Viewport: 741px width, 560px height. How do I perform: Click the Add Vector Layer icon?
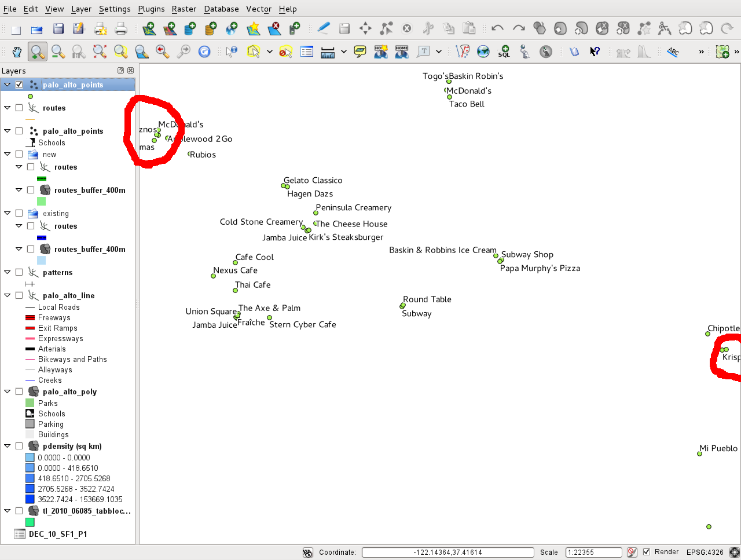pos(149,28)
